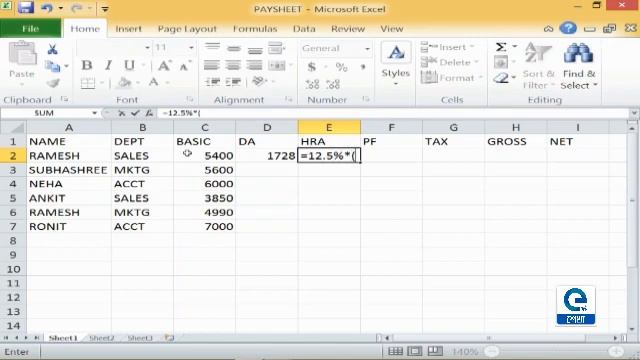Switch to the Insert tab
Viewport: 640px width, 360px height.
(128, 29)
